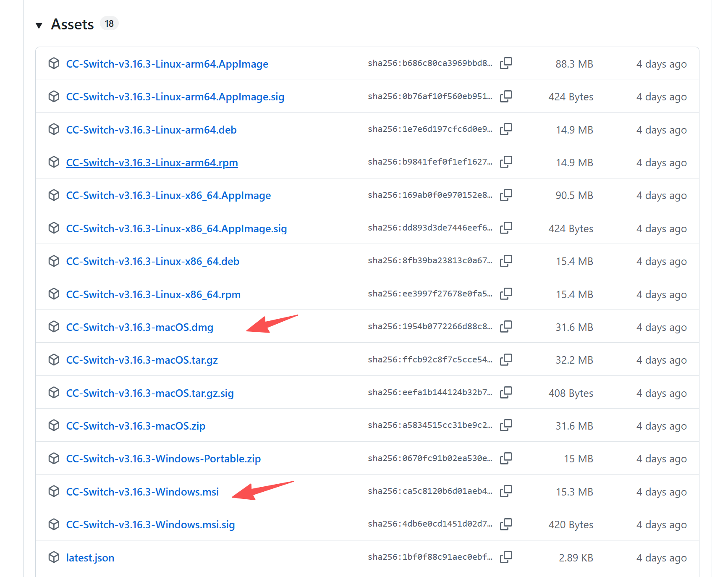Click the 15.3 MB file size
The height and width of the screenshot is (577, 728).
(574, 492)
